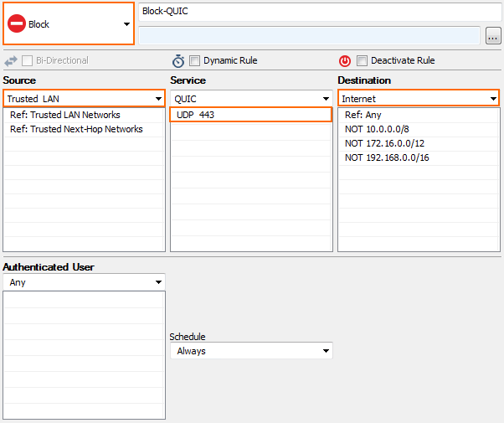Click the Bi-Directional arrows icon

click(11, 61)
